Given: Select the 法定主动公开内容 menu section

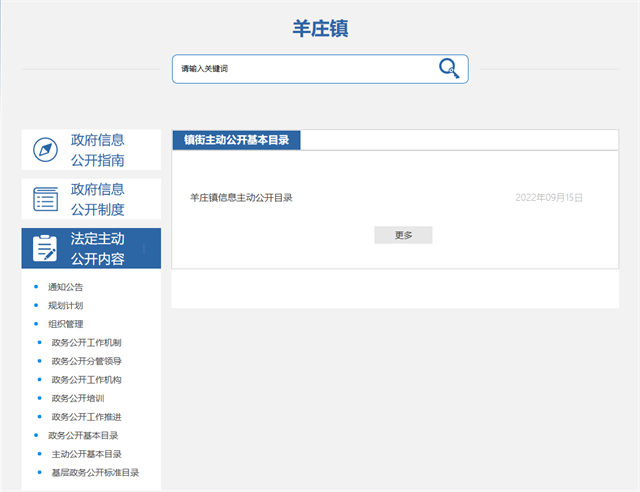Looking at the screenshot, I should click(98, 249).
